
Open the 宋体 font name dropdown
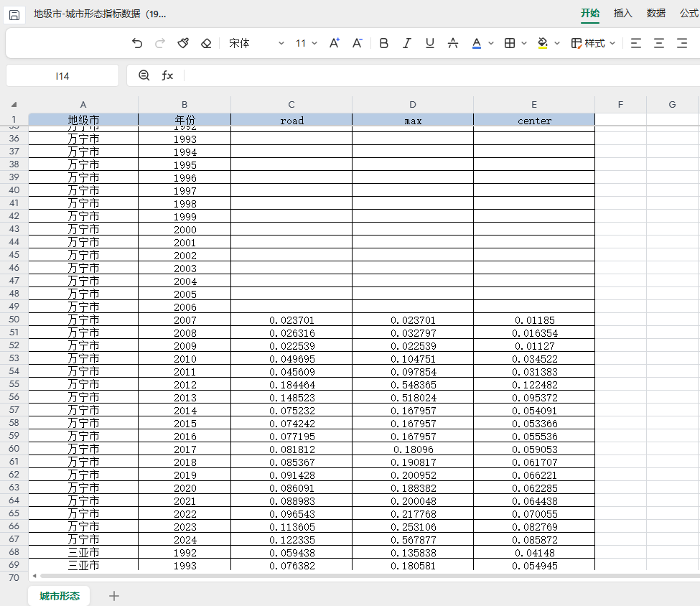pos(256,44)
